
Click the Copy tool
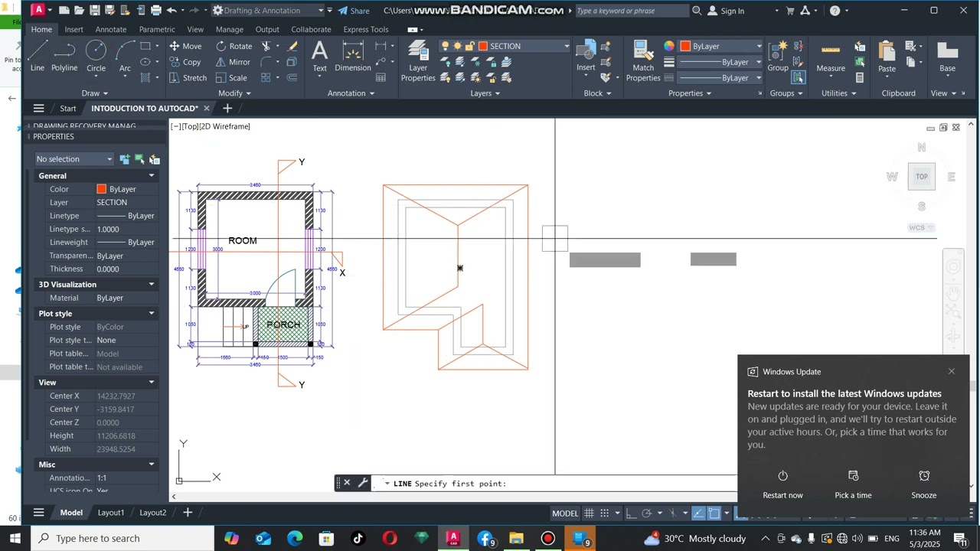click(185, 62)
